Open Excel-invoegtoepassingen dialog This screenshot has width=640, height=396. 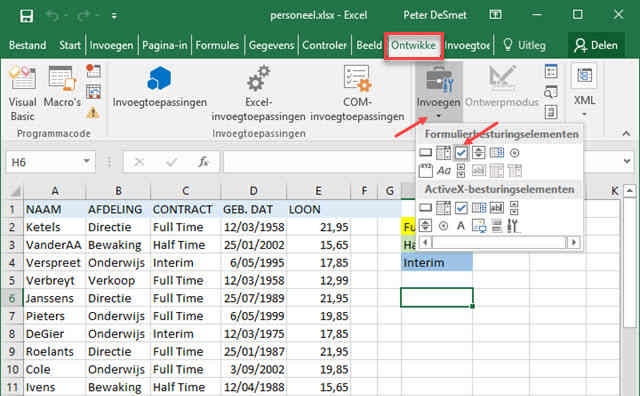click(x=258, y=93)
